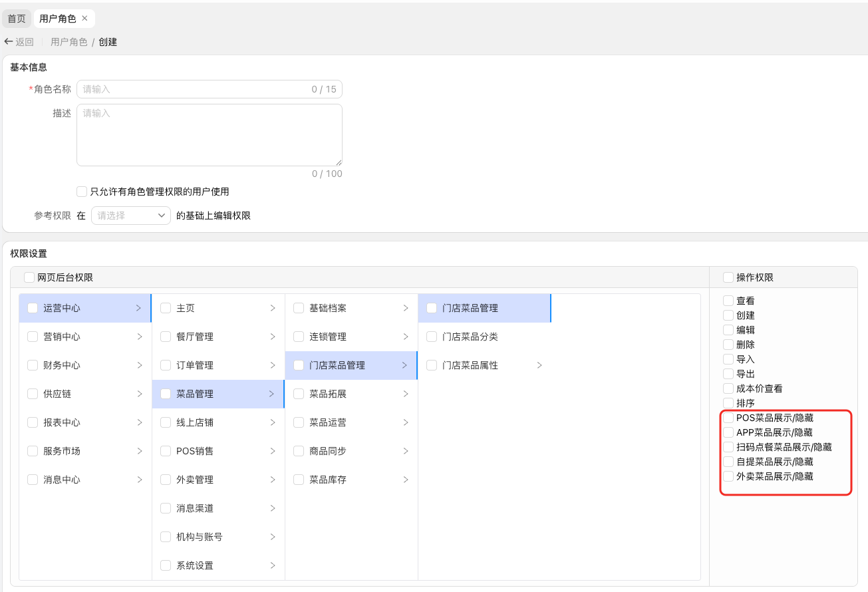
Task: Expand 商品同步 with its arrow
Action: click(x=405, y=451)
